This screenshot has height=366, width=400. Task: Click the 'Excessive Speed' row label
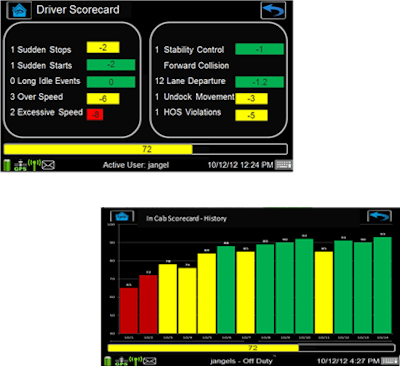[x=50, y=112]
